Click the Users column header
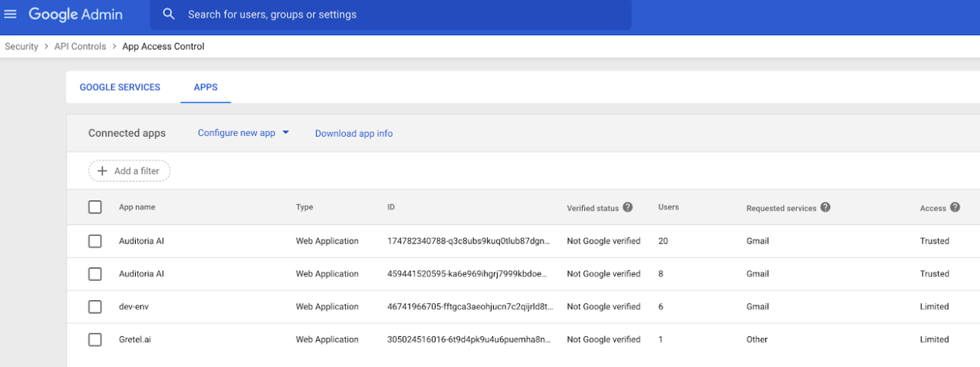The image size is (980, 367). click(x=668, y=207)
